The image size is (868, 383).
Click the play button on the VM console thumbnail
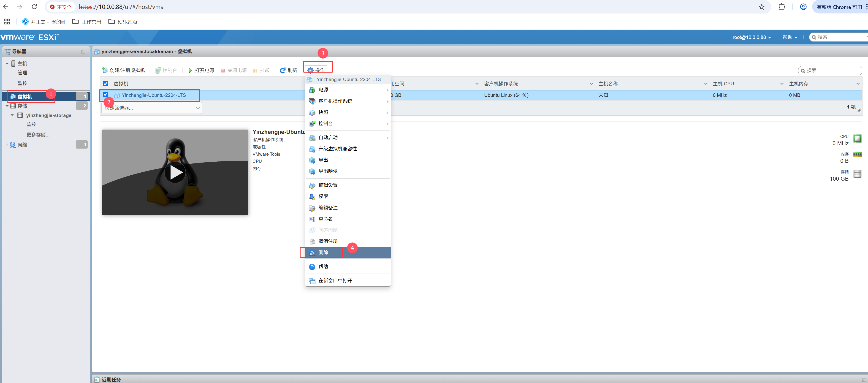click(175, 172)
